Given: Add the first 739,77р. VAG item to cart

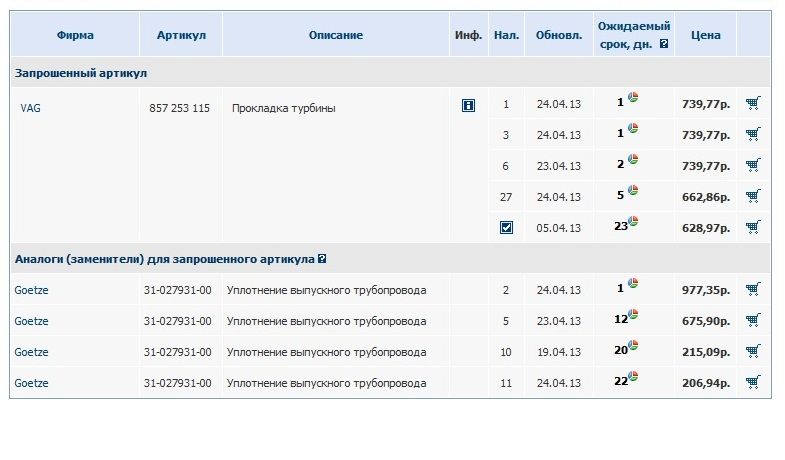Looking at the screenshot, I should 753,103.
